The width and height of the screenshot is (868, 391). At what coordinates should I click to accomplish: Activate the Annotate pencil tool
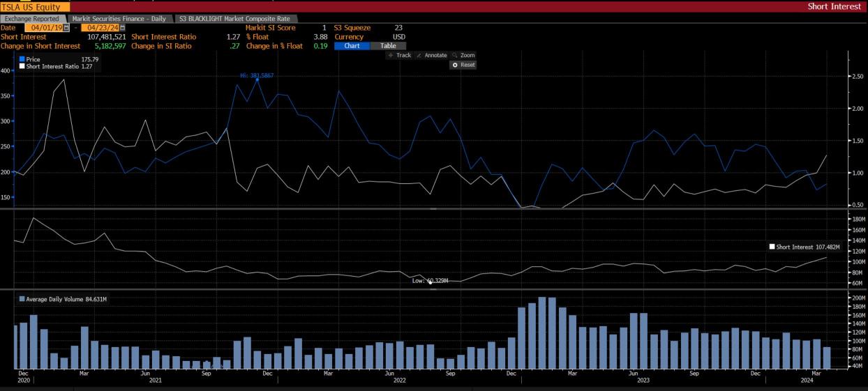click(x=431, y=55)
